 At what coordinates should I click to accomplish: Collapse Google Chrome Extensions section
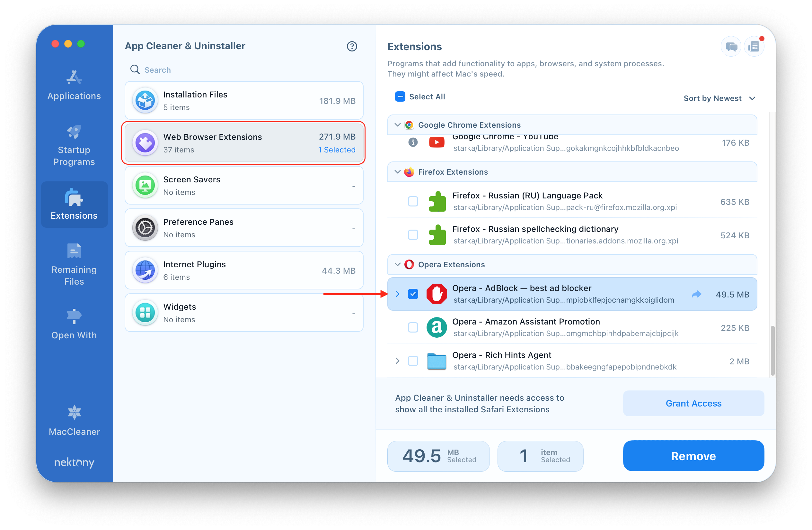click(397, 125)
